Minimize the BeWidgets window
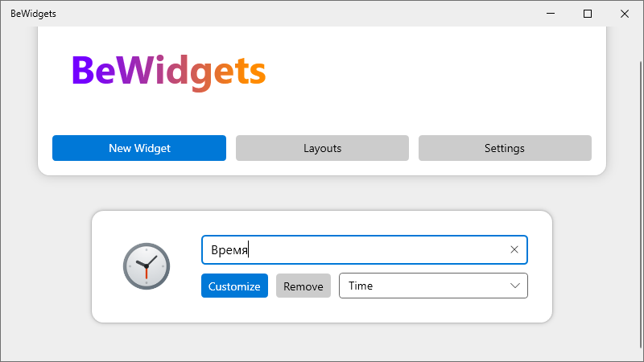The height and width of the screenshot is (362, 644). click(x=551, y=14)
